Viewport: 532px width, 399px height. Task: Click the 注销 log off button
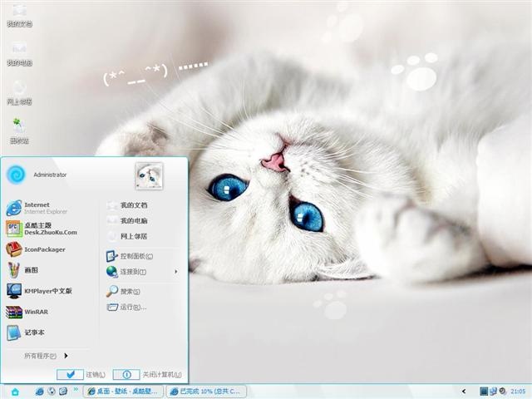coord(81,374)
